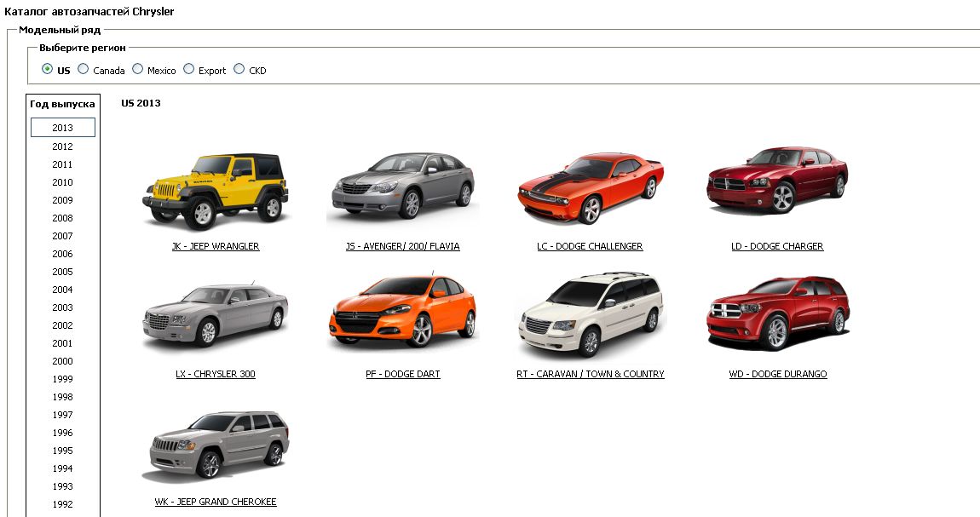
Task: Select model year 2012
Action: (62, 146)
